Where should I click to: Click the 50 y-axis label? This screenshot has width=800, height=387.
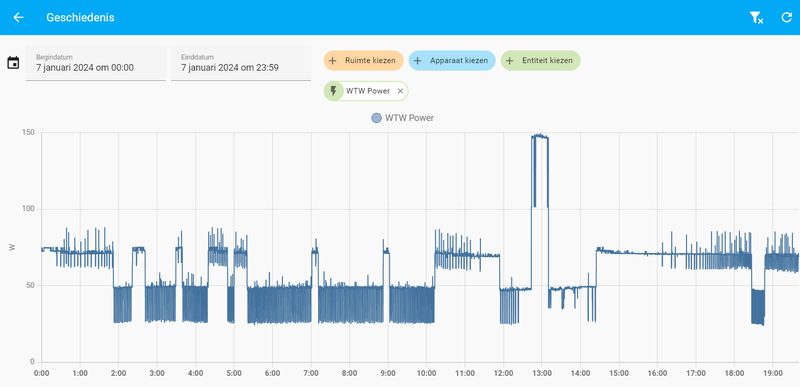click(x=30, y=286)
